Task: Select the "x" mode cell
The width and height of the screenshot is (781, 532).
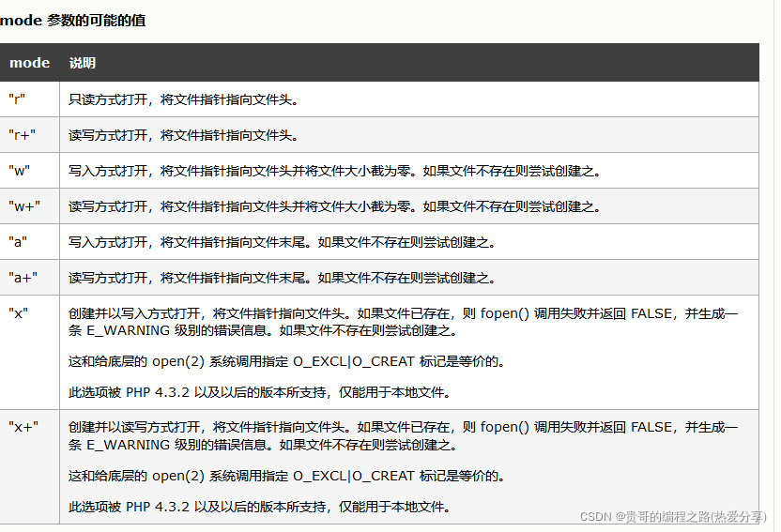Action: click(30, 353)
